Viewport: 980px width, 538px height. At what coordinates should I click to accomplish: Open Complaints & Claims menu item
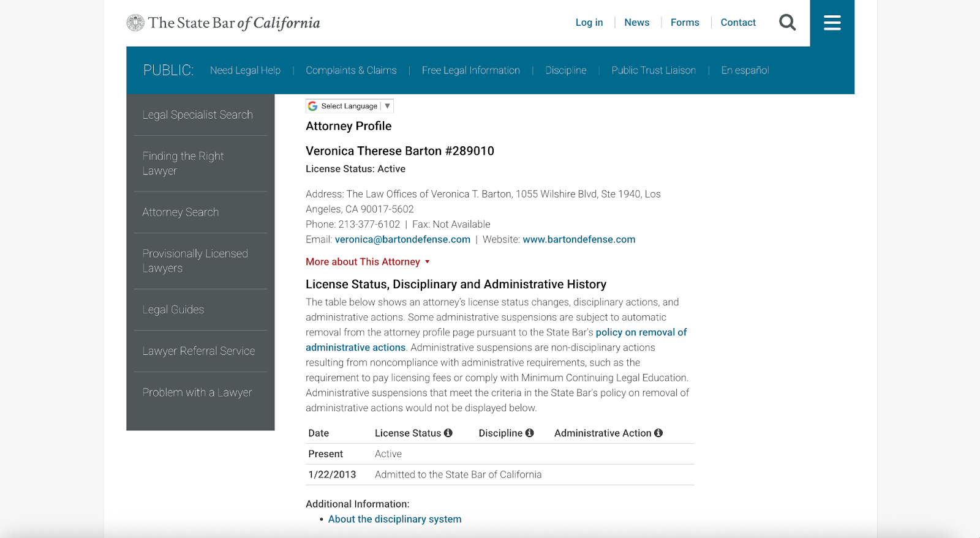point(351,70)
